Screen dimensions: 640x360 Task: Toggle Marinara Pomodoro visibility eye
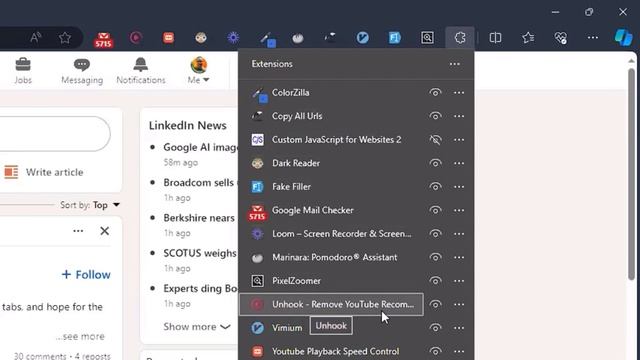click(435, 257)
